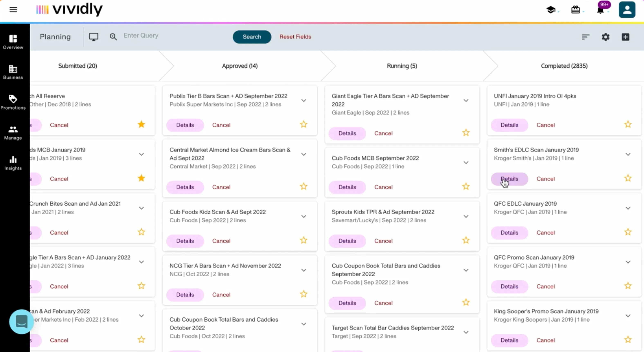Unstar the MCB January 2019 promotion

click(x=141, y=178)
